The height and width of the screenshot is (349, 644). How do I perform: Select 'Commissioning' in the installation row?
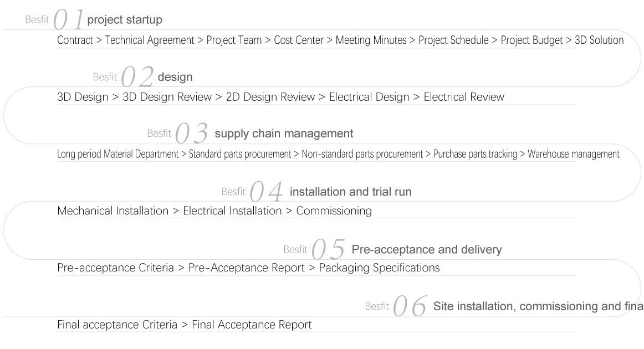[334, 211]
